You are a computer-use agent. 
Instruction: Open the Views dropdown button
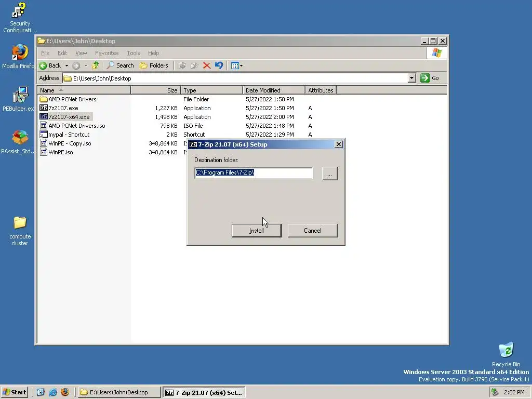click(x=236, y=65)
